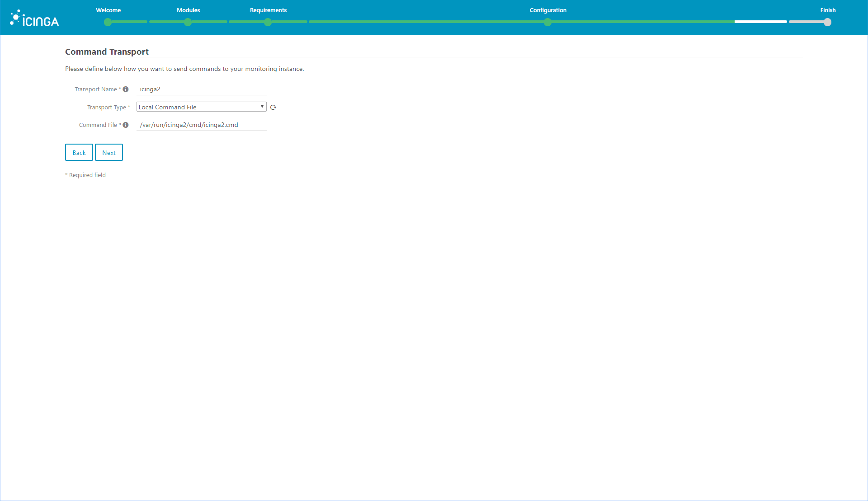Image resolution: width=868 pixels, height=501 pixels.
Task: Go to the Configuration wizard step
Action: (x=548, y=10)
